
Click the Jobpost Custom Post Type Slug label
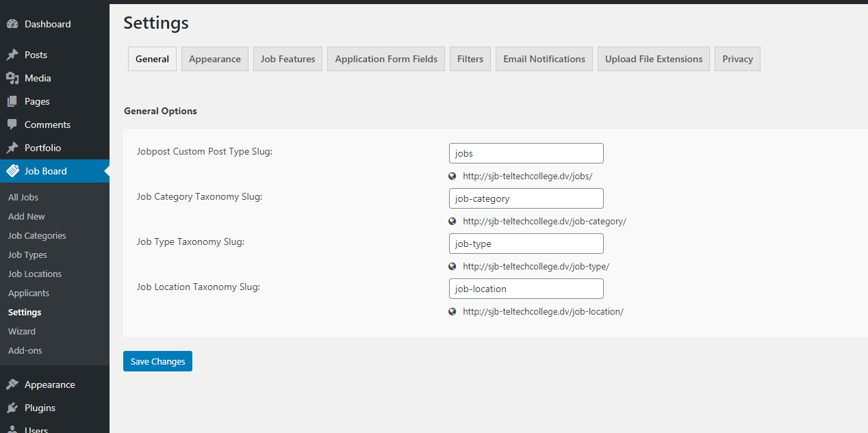[x=205, y=151]
